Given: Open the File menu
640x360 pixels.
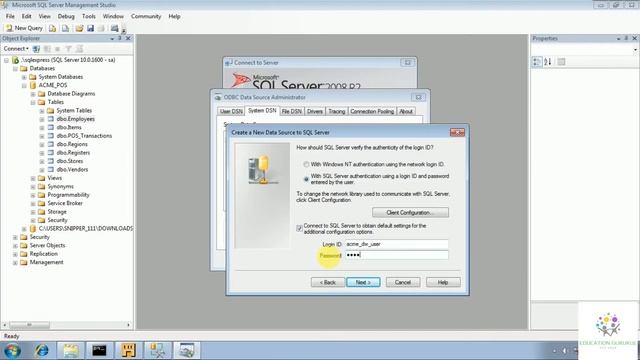Looking at the screenshot, I should coord(10,16).
